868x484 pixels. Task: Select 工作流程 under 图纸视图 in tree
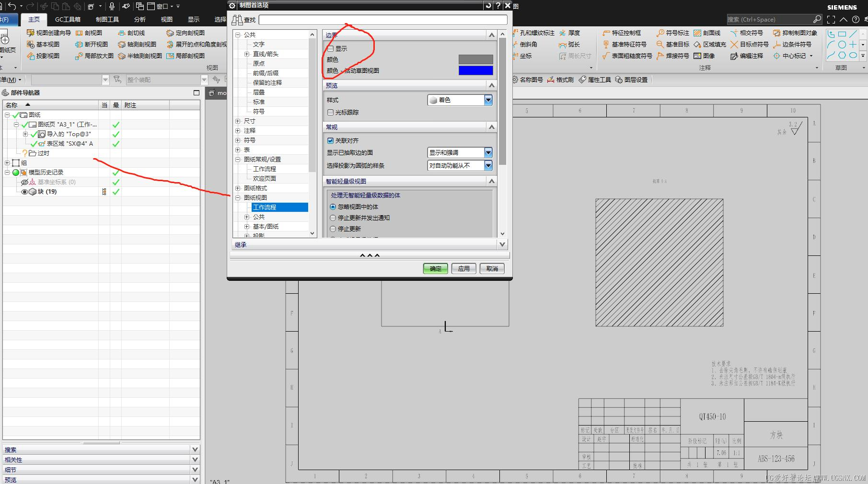pos(280,207)
